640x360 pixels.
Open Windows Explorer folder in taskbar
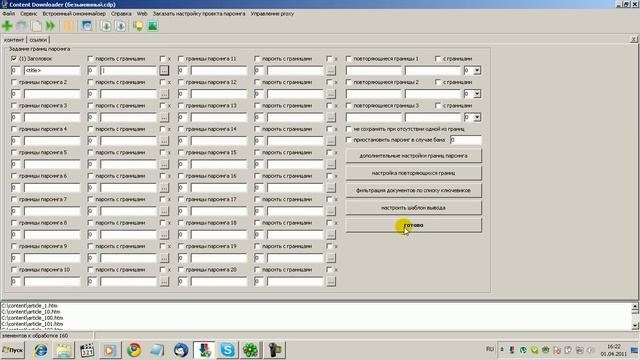click(x=64, y=350)
